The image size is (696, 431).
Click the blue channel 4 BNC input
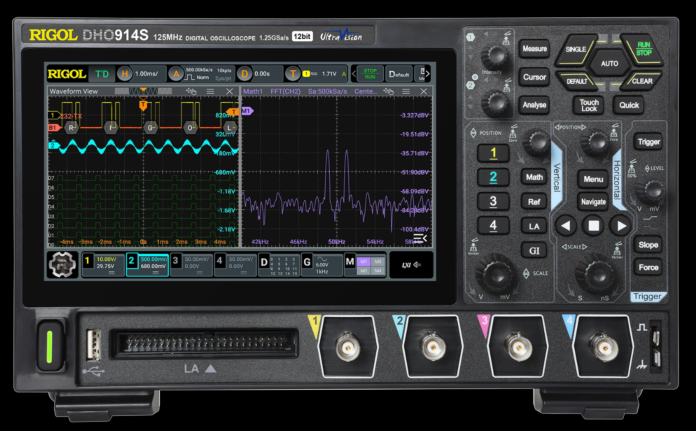point(603,347)
